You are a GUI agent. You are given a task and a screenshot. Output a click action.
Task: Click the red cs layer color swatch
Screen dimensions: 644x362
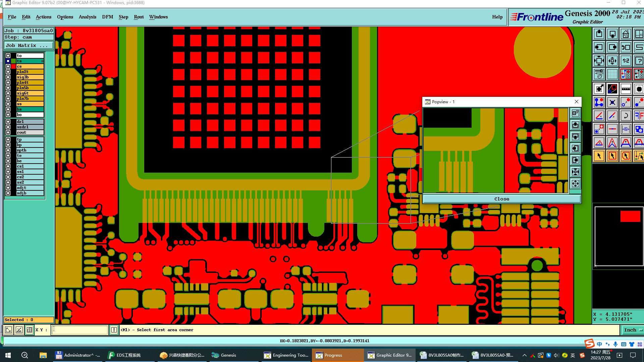click(13, 66)
